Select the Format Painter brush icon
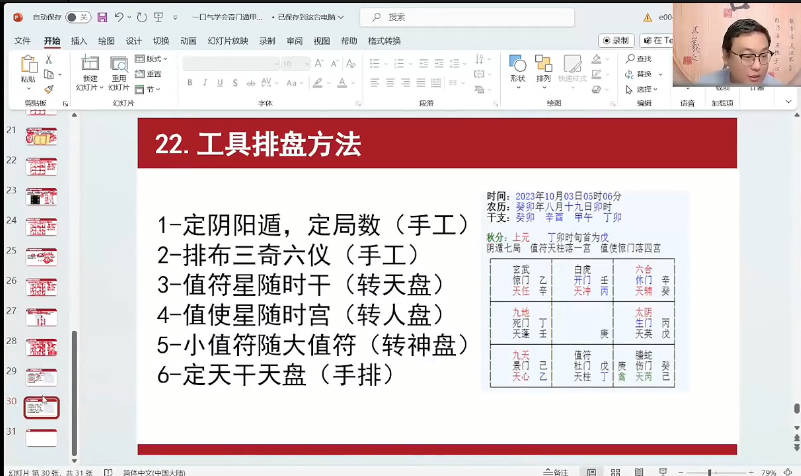Image resolution: width=801 pixels, height=476 pixels. coord(48,88)
